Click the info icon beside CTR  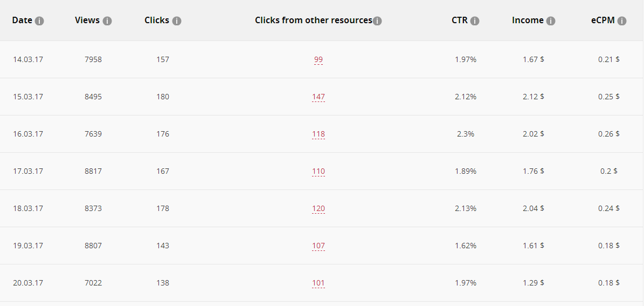[475, 21]
